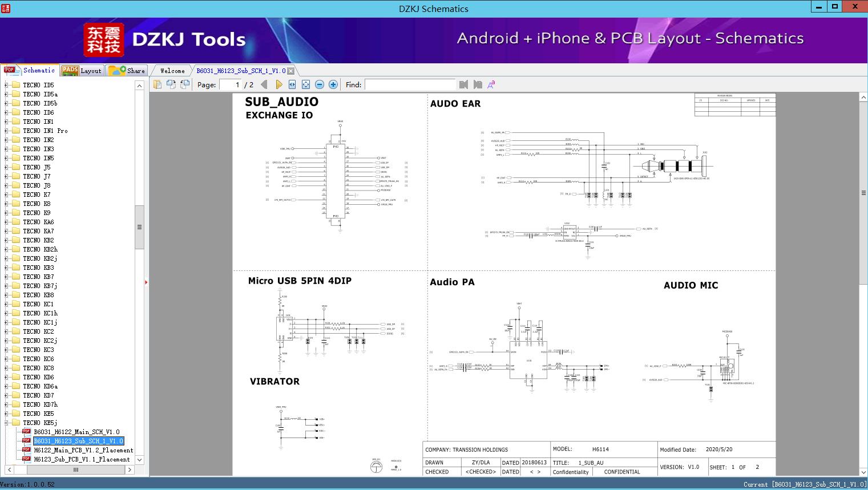This screenshot has height=490, width=868.
Task: Toggle case-sensitive search icon
Action: click(x=491, y=84)
